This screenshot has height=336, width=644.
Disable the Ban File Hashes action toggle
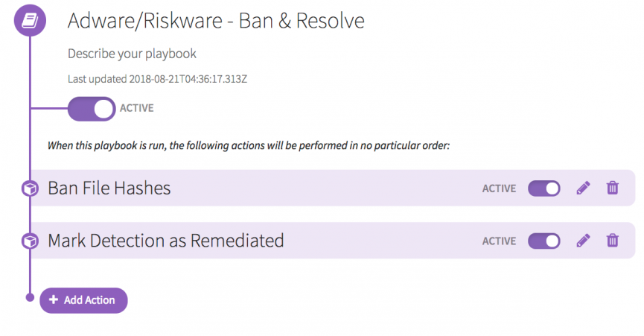point(543,188)
